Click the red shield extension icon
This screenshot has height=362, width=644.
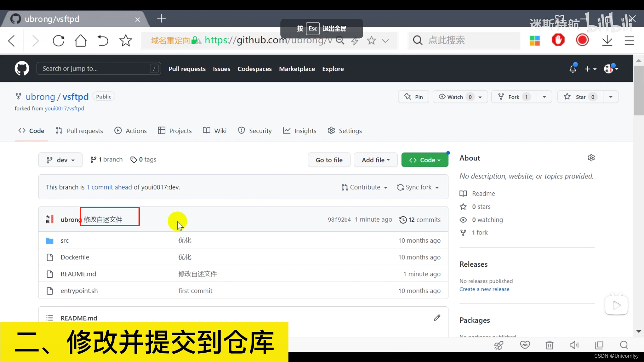pos(558,40)
